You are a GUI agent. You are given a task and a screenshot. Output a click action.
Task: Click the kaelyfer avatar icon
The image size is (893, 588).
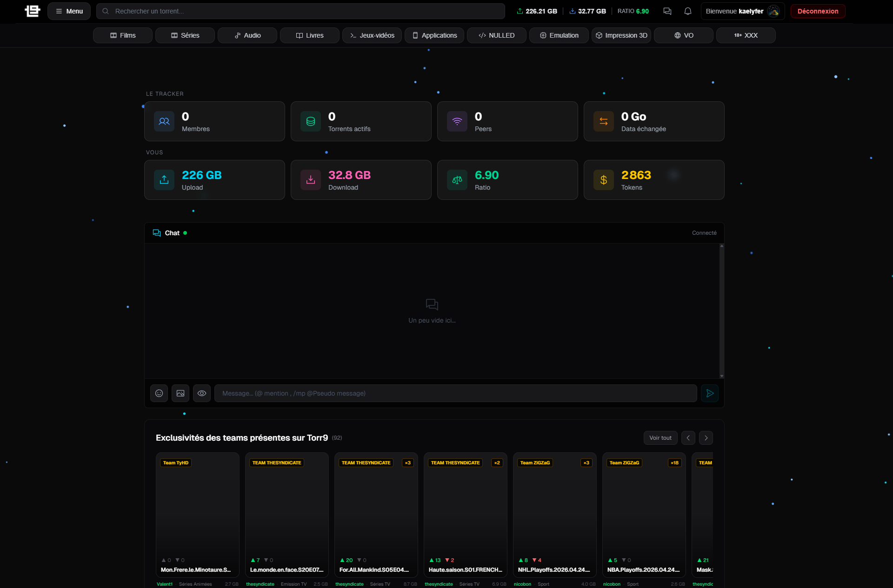click(773, 11)
